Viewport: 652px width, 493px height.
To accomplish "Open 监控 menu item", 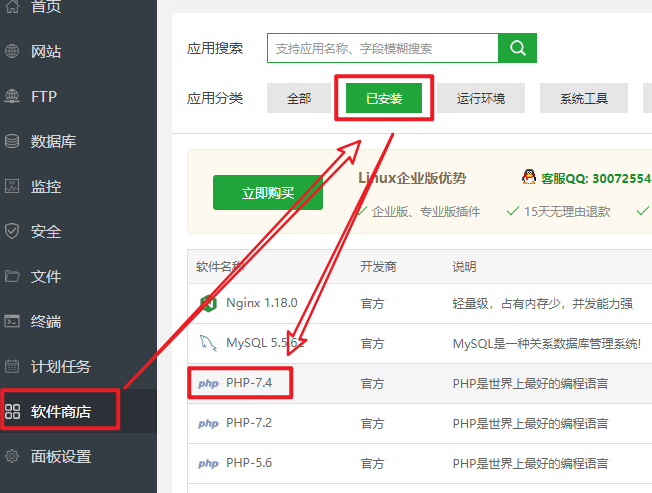I will click(x=46, y=186).
